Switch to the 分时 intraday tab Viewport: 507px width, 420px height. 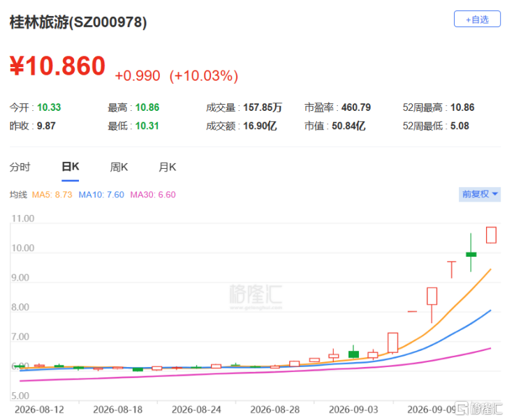(20, 167)
